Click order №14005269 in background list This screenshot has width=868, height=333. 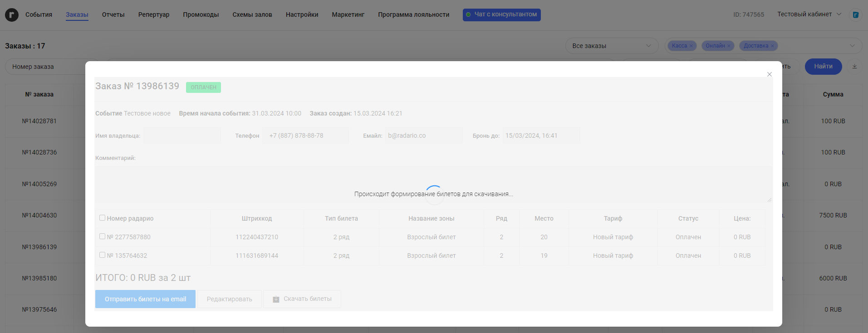coord(39,184)
